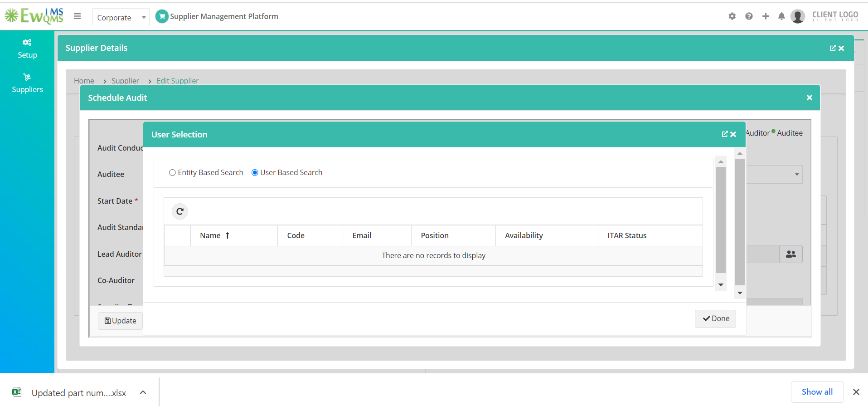Click the plus add icon in header
868x406 pixels.
point(766,16)
